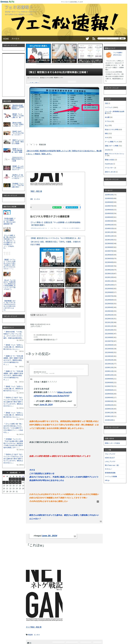The height and width of the screenshot is (644, 129).
Task: Share article via LINEで送る button
Action: click(57, 207)
